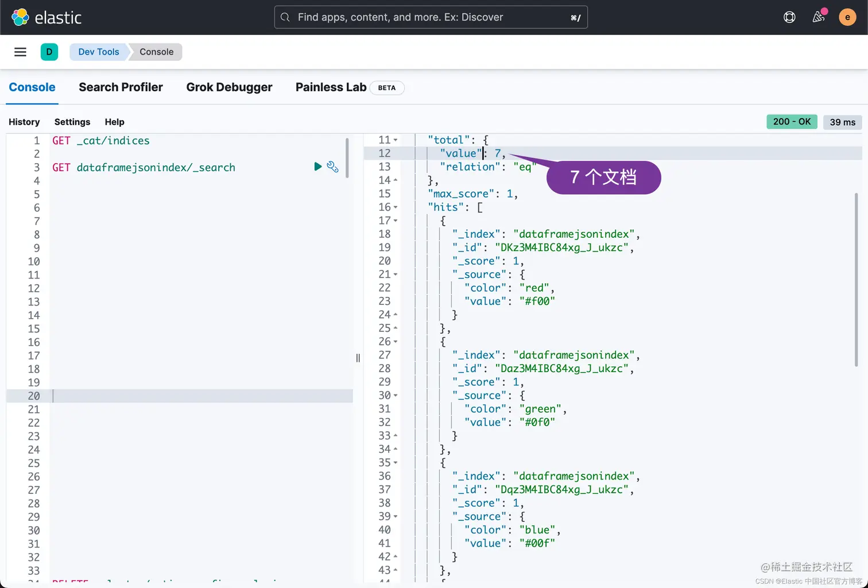Toggle the fold marker at line 33

click(x=396, y=436)
